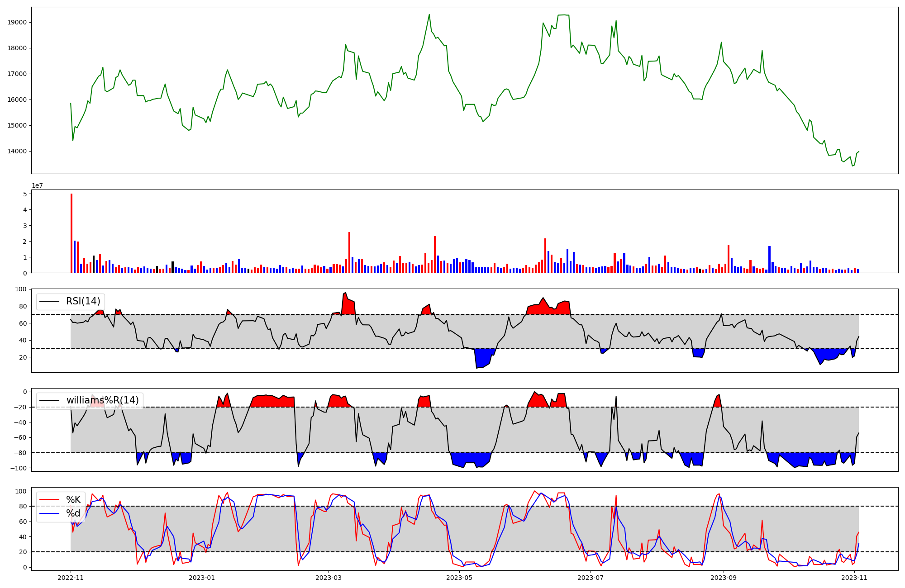
Task: Click the tallest red volume bar
Action: (x=71, y=233)
